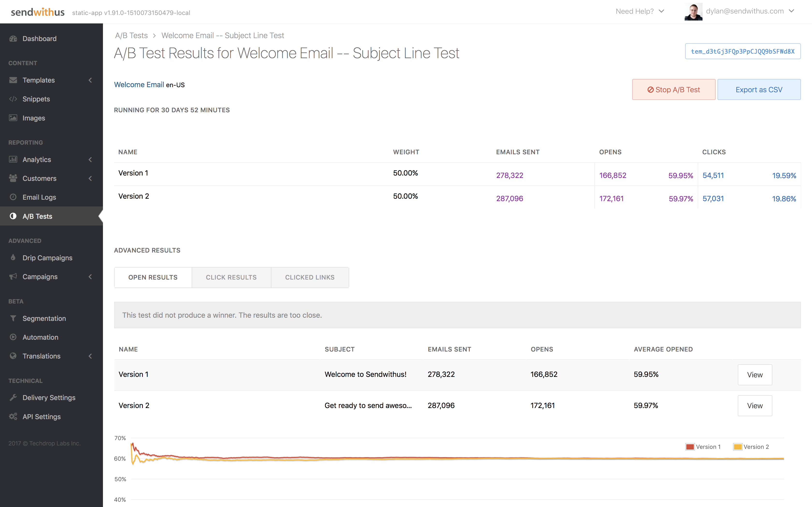This screenshot has width=812, height=507.
Task: Switch to the Click Results tab
Action: pos(231,277)
